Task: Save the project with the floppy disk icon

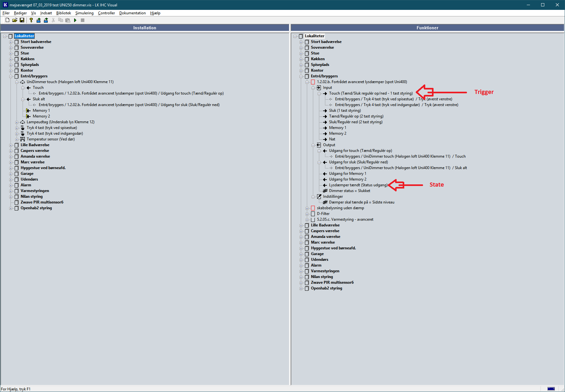Action: 22,20
